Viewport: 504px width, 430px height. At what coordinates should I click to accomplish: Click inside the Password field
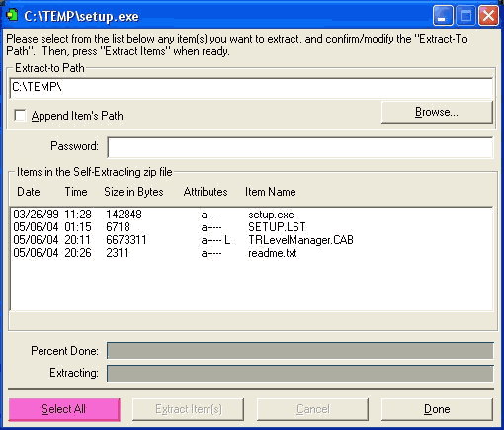[300, 147]
